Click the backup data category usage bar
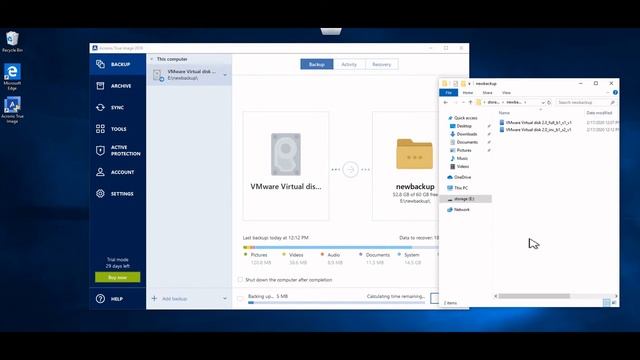Image resolution: width=640 pixels, height=360 pixels. click(340, 247)
